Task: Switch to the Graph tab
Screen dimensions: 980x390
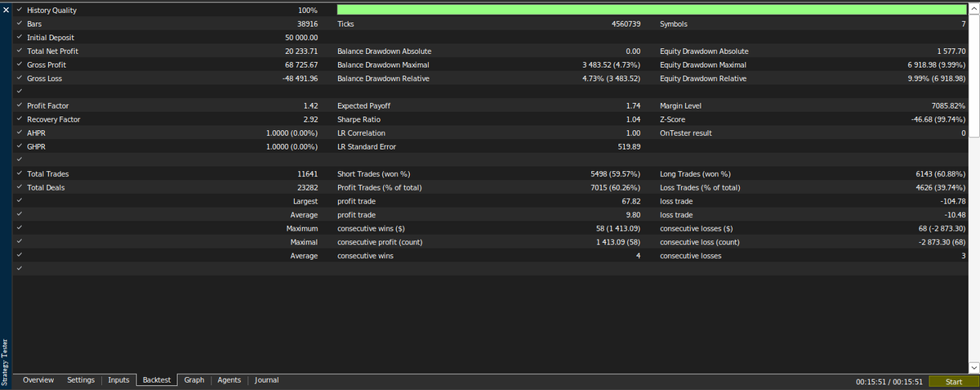Action: point(194,380)
